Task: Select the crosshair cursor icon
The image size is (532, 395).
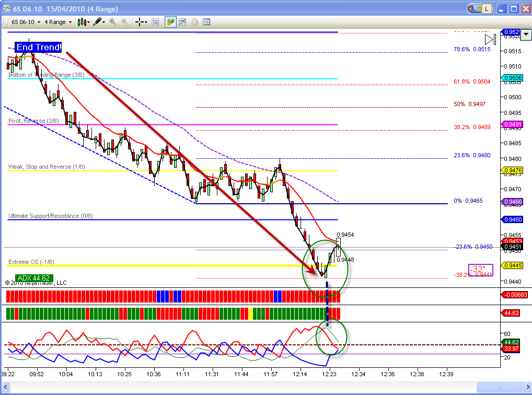Action: coord(139,22)
